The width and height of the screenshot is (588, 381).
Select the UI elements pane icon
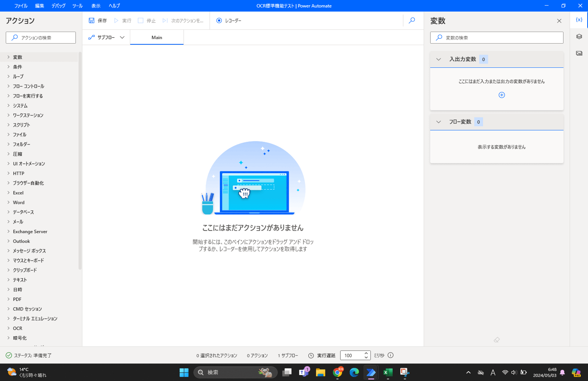coord(579,36)
